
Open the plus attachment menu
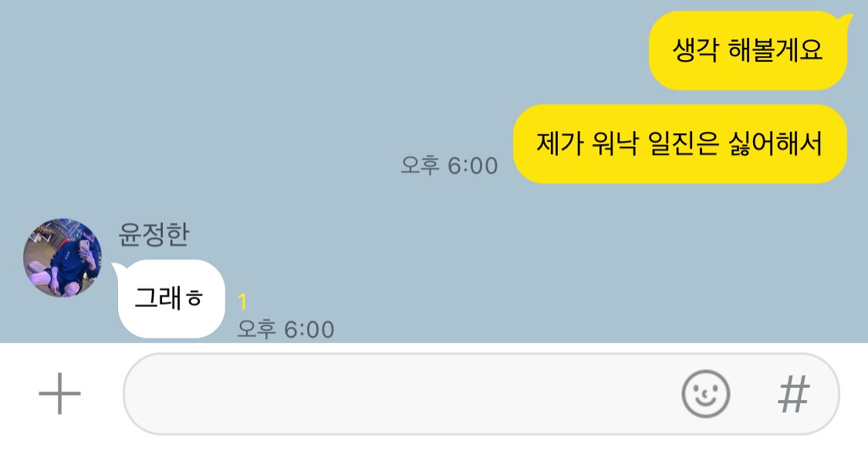coord(59,393)
